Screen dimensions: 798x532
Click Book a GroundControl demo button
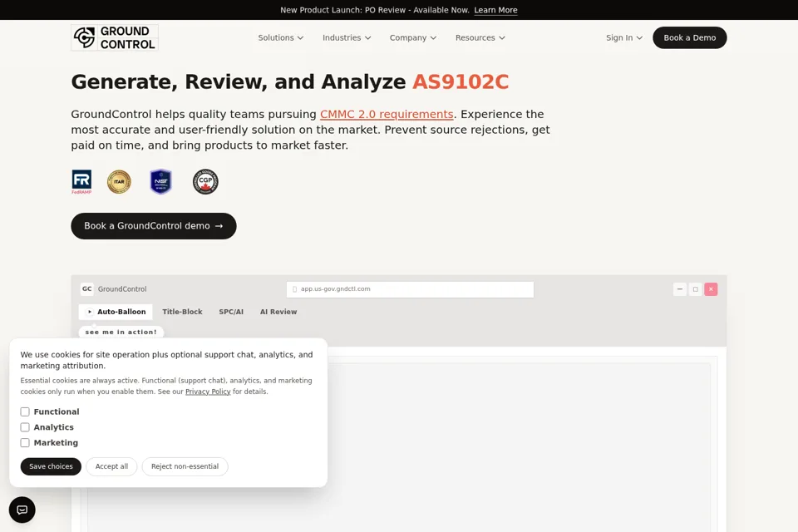click(154, 226)
